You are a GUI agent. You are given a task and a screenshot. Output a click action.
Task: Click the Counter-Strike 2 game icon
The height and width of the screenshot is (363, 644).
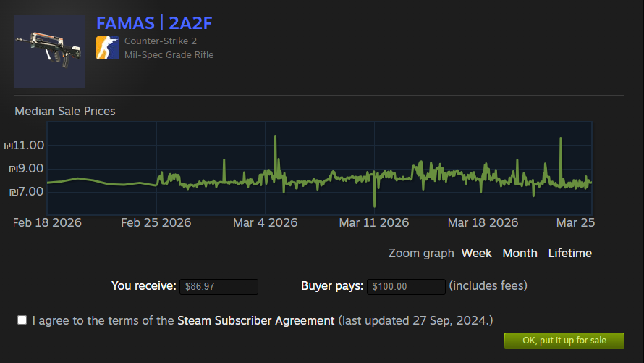[107, 48]
